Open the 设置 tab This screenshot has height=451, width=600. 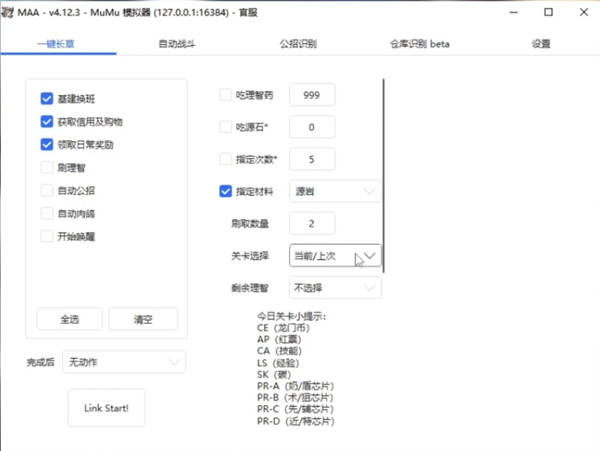[541, 44]
